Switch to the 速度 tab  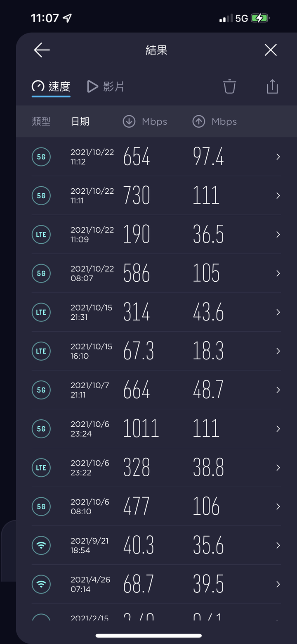[x=51, y=87]
